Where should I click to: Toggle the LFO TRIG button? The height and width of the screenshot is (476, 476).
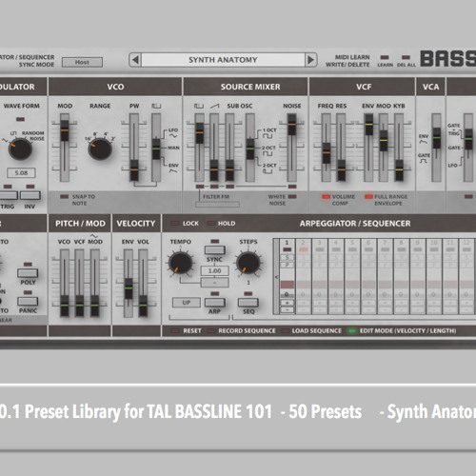point(8,195)
